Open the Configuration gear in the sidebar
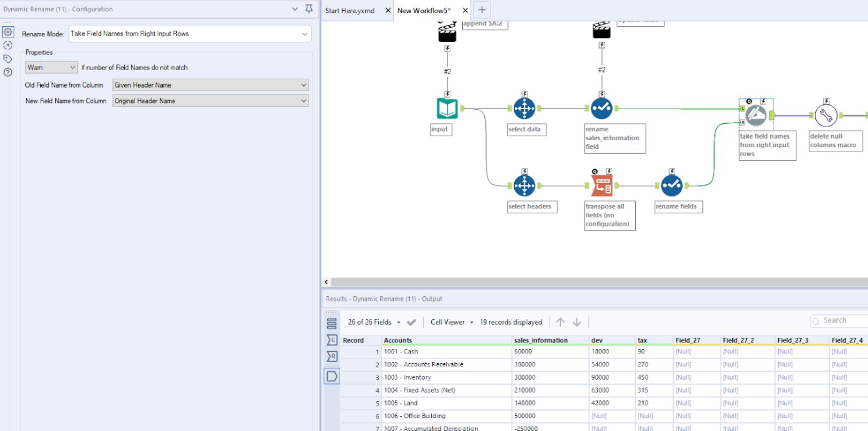 (x=8, y=32)
